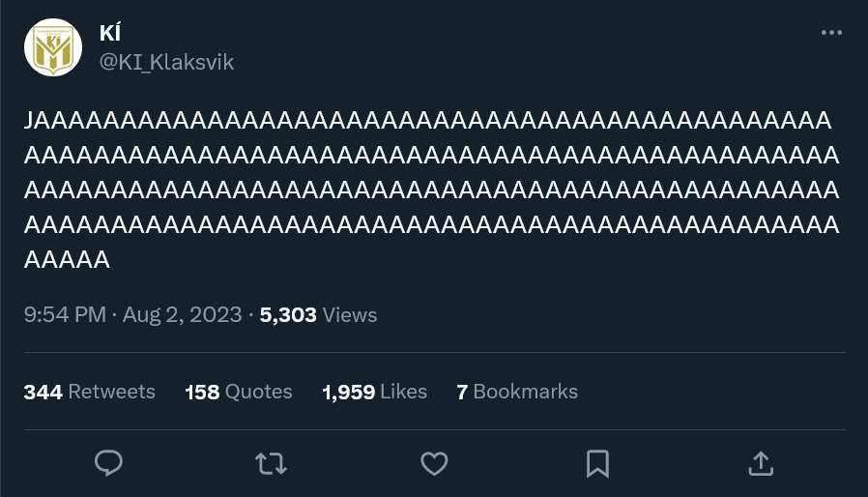This screenshot has width=868, height=497.
Task: Click the reply speech bubble icon
Action: tap(108, 463)
